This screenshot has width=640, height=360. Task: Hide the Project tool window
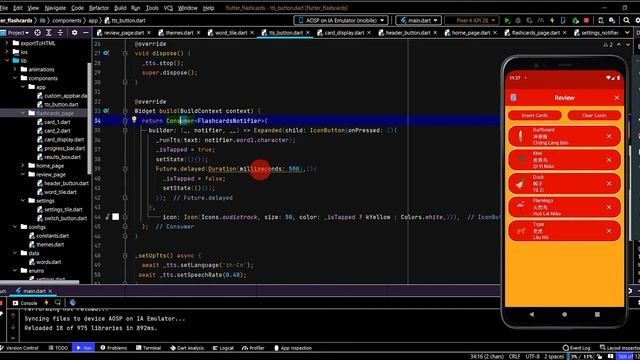(x=86, y=33)
